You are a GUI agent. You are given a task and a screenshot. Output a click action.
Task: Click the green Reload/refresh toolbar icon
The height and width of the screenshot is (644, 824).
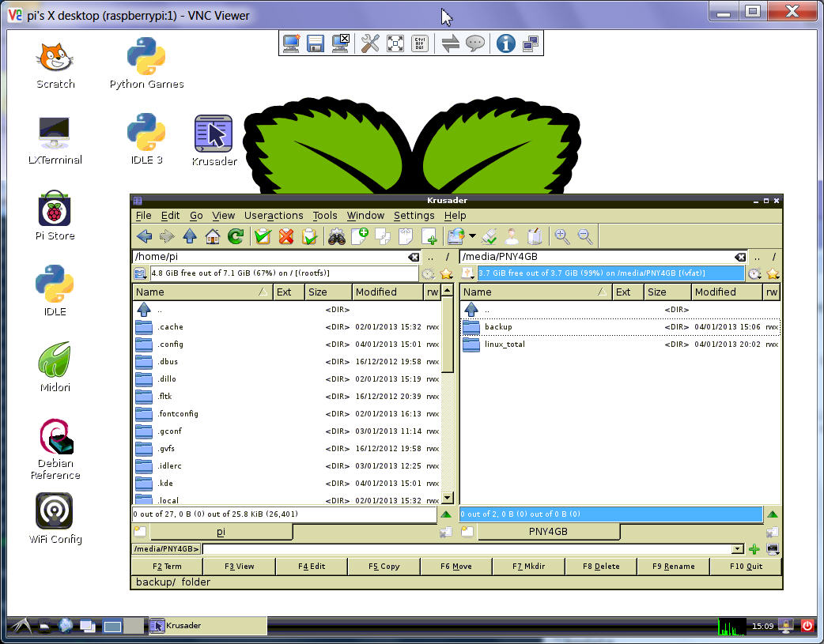(235, 235)
